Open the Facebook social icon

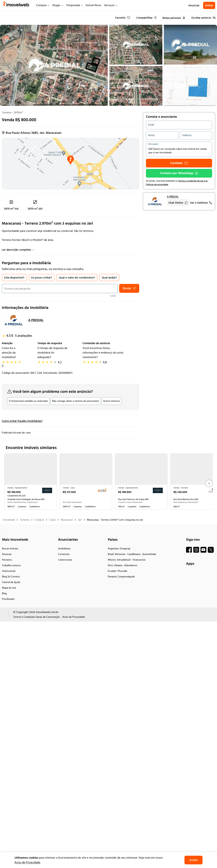pyautogui.click(x=189, y=550)
